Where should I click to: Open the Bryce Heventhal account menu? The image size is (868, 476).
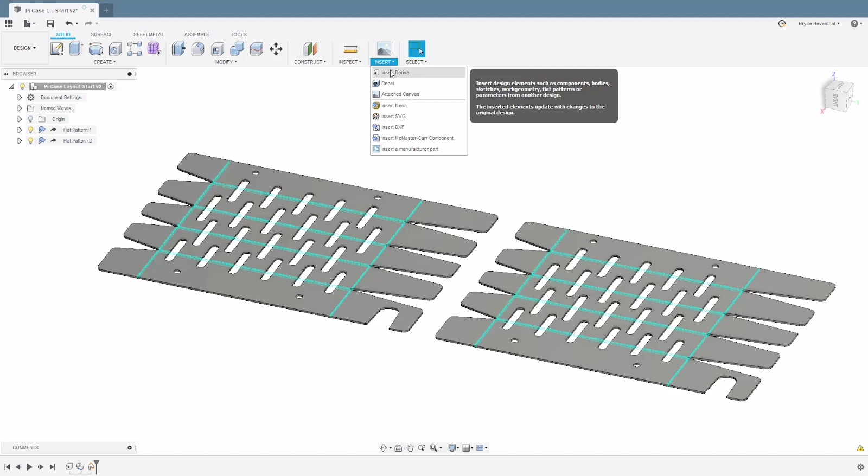(x=819, y=24)
